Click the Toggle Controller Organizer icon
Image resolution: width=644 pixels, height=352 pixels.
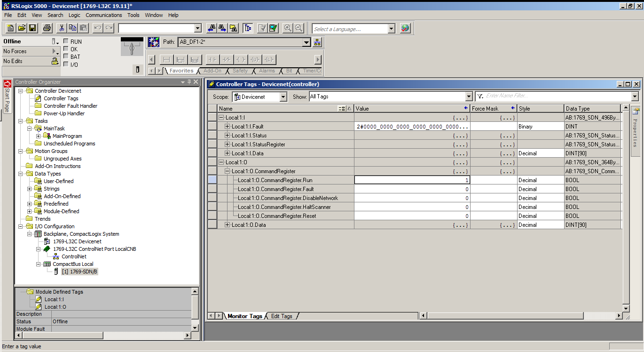(x=248, y=28)
